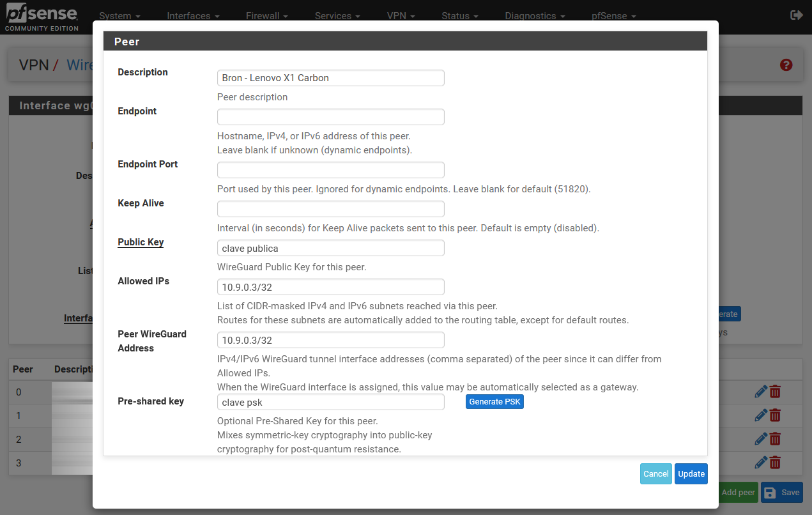Click the delete trash icon for peer 0
812x515 pixels.
[775, 392]
